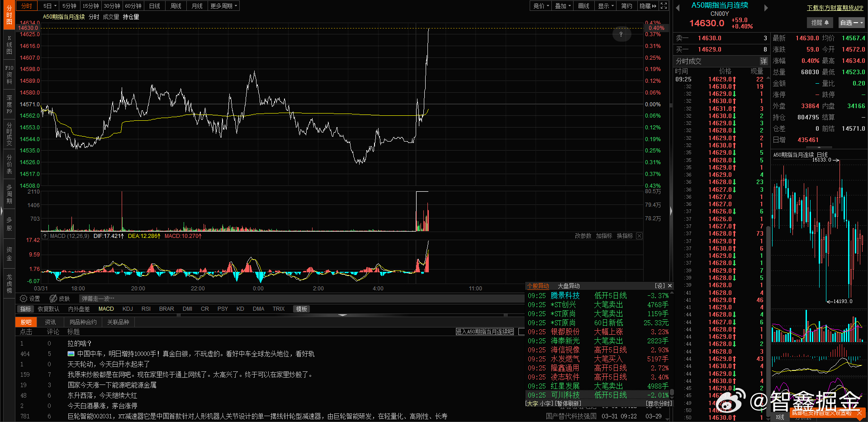
Task: Open the 分时成交 sidebar panel
Action: 8,133
